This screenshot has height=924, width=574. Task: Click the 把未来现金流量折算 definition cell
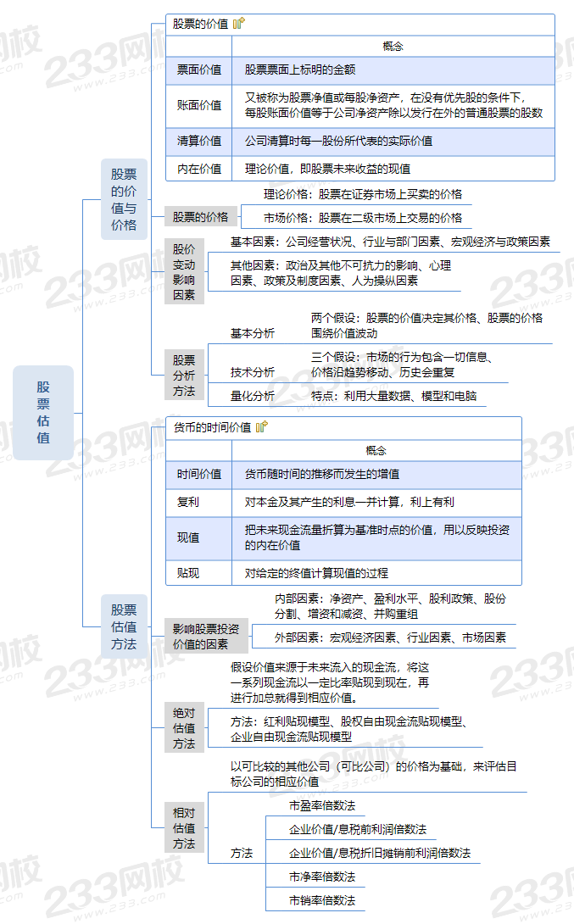(376, 537)
